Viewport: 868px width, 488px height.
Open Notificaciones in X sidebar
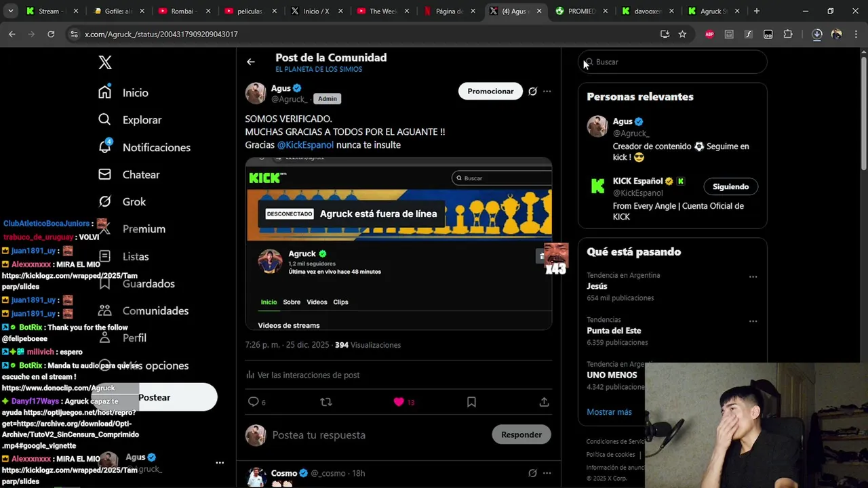click(x=144, y=147)
